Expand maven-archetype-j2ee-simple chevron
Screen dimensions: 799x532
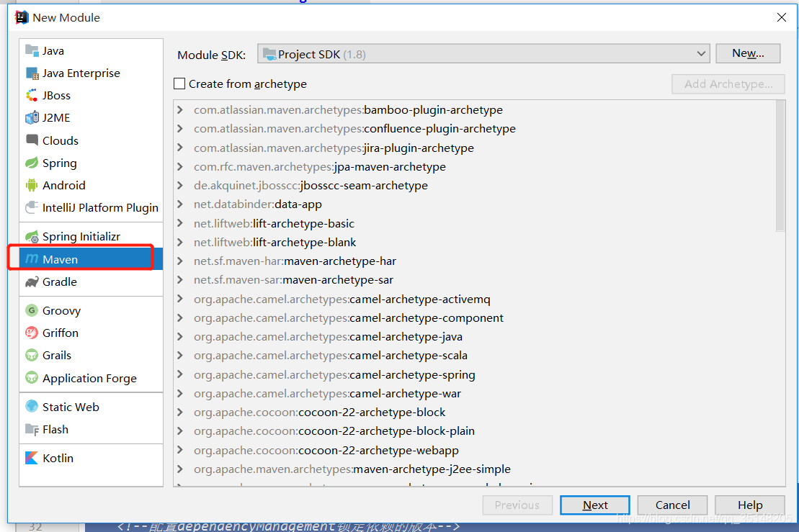[180, 469]
